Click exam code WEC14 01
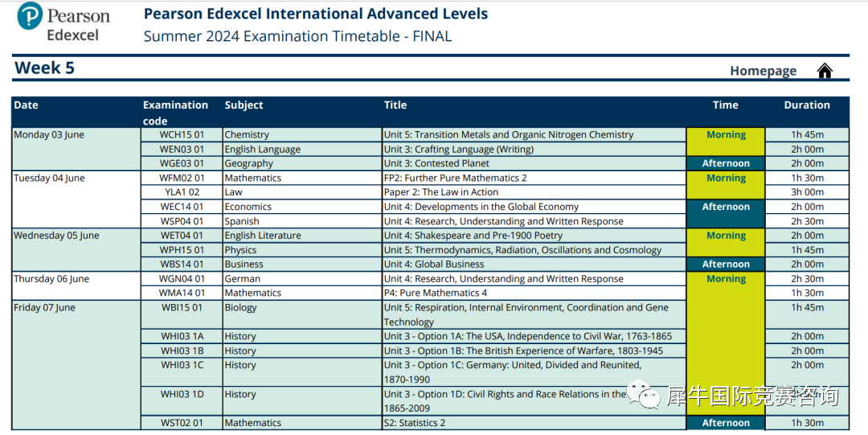 coord(182,207)
